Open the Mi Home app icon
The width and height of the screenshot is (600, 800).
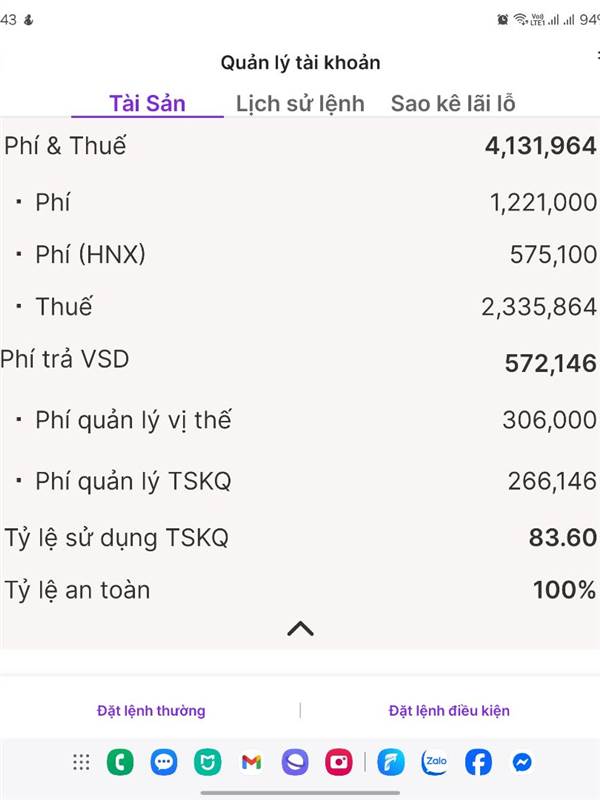coord(208,762)
